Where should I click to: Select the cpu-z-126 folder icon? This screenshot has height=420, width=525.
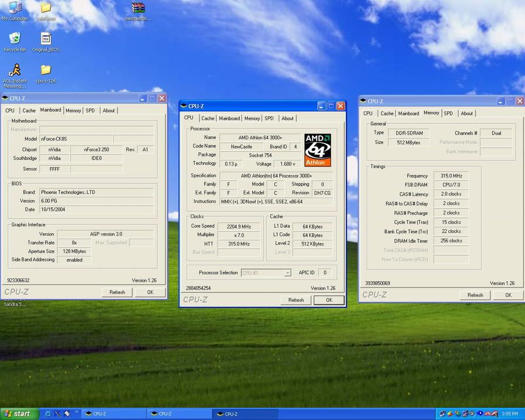tap(46, 74)
